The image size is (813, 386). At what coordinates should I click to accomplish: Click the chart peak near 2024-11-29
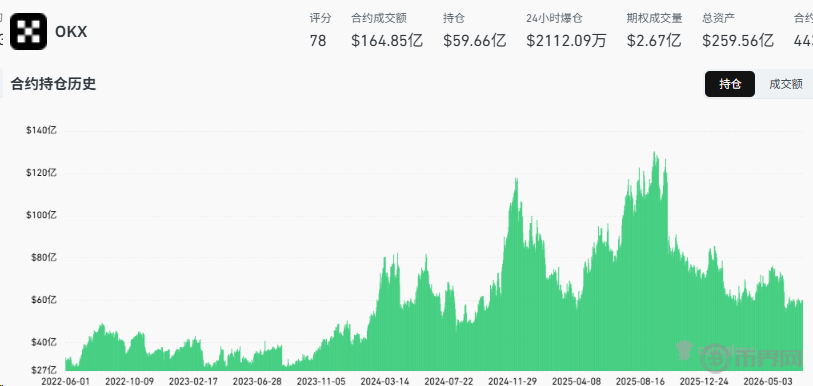pos(516,180)
